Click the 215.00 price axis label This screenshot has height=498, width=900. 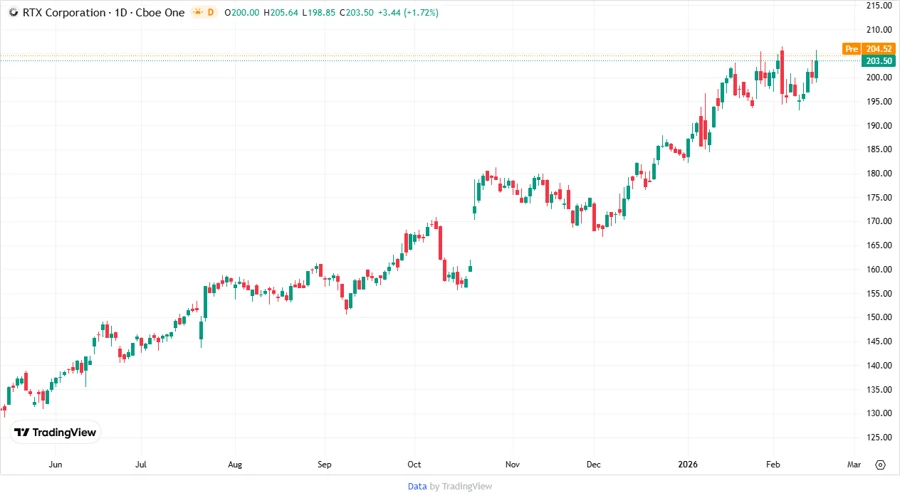(879, 6)
